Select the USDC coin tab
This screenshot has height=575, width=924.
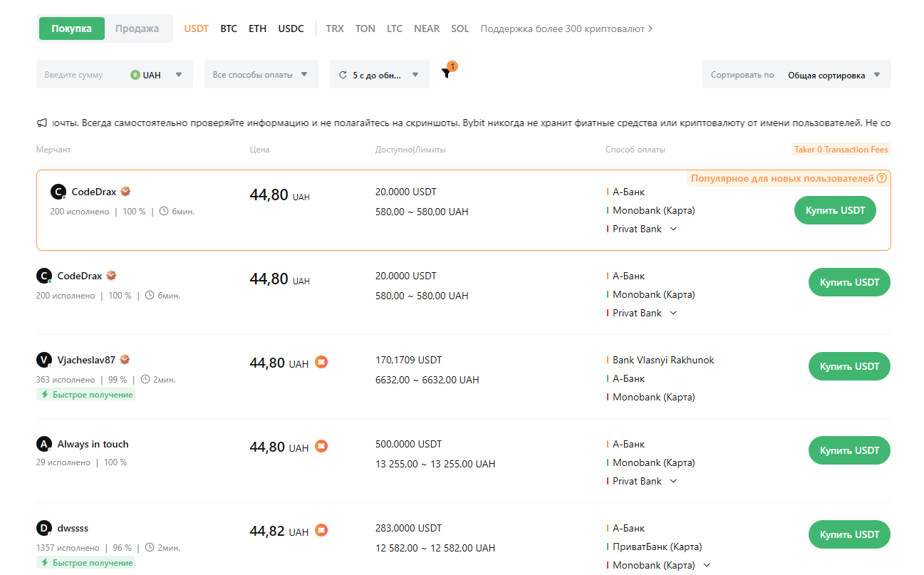click(x=291, y=29)
